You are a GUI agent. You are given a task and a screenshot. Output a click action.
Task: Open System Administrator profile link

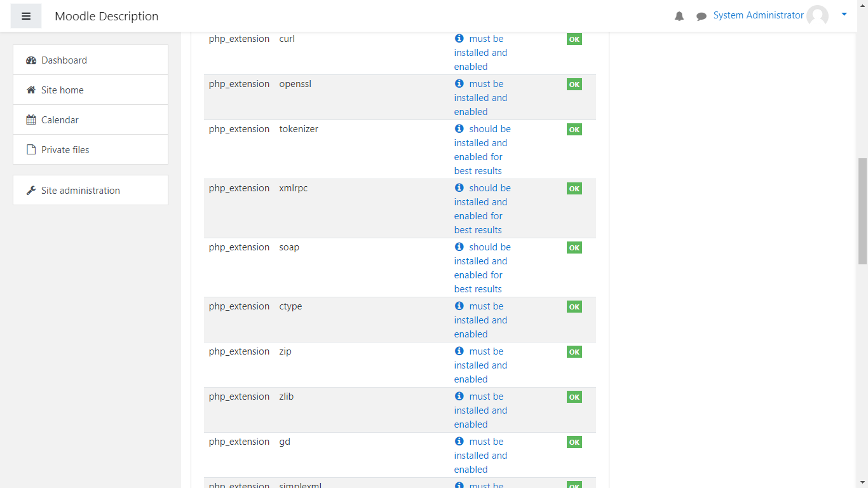coord(758,15)
